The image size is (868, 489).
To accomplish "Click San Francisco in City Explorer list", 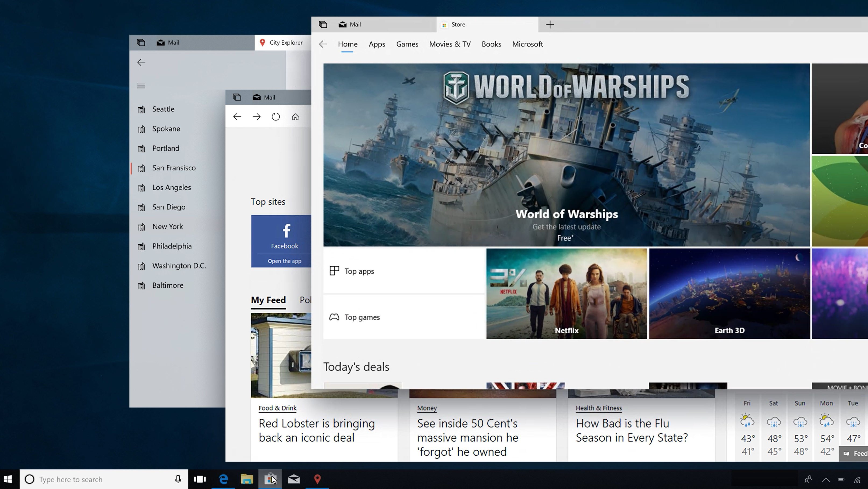I will tap(173, 167).
